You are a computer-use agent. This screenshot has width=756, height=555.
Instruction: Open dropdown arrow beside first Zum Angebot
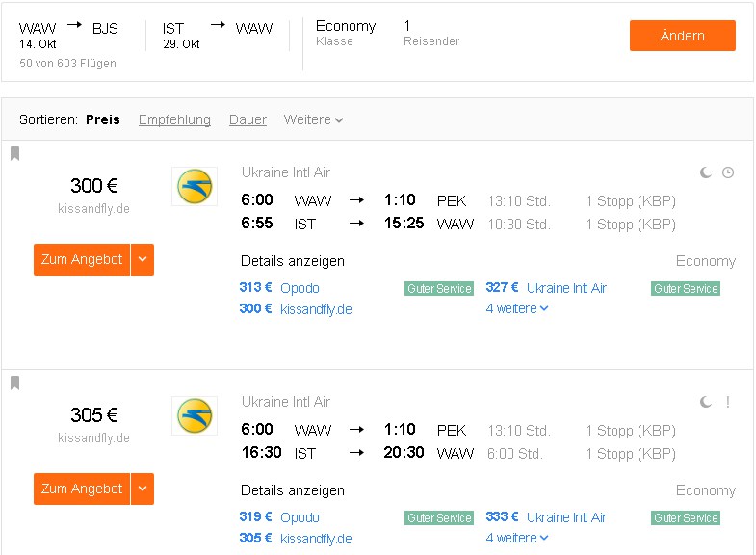click(143, 259)
